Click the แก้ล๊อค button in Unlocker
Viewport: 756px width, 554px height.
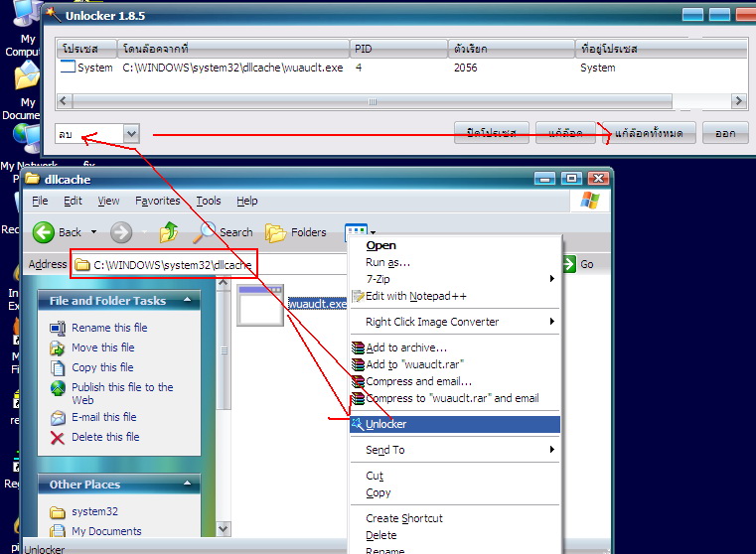565,133
